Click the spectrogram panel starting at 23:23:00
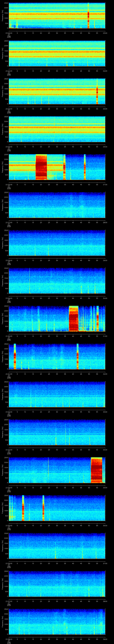This screenshot has width=114, height=644. pyautogui.click(x=57, y=54)
